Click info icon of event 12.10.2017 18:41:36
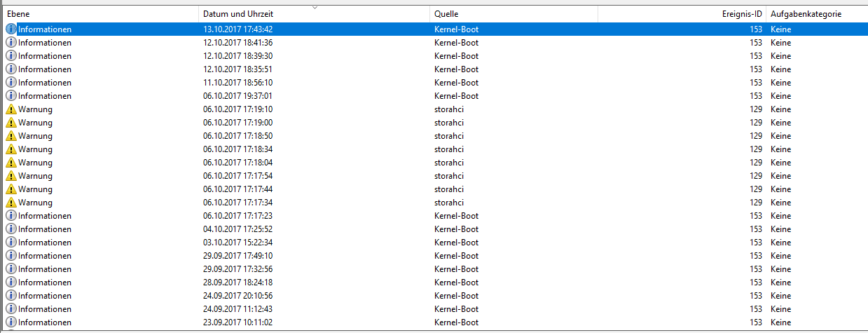 [x=11, y=43]
